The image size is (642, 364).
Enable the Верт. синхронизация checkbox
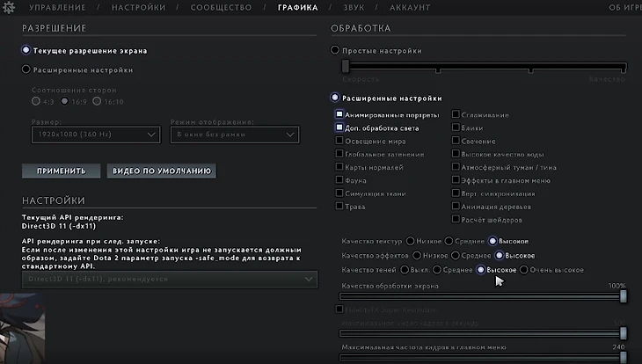[456, 193]
